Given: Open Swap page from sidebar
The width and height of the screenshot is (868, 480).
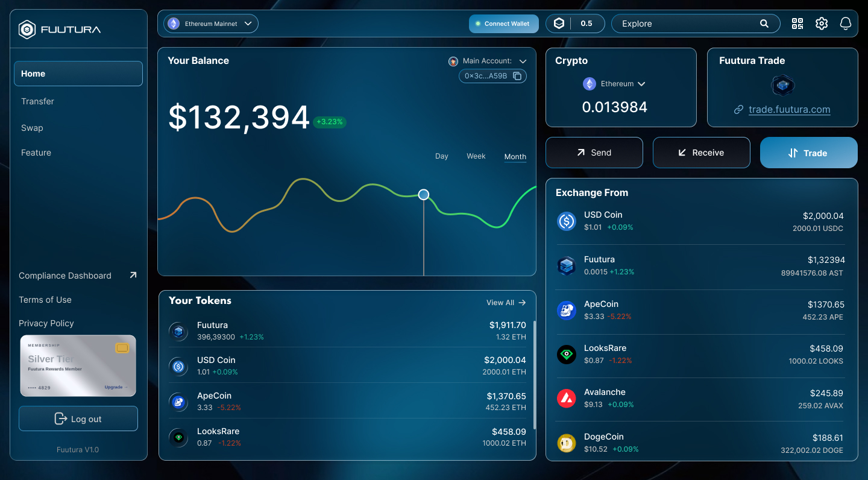Looking at the screenshot, I should click(x=32, y=128).
